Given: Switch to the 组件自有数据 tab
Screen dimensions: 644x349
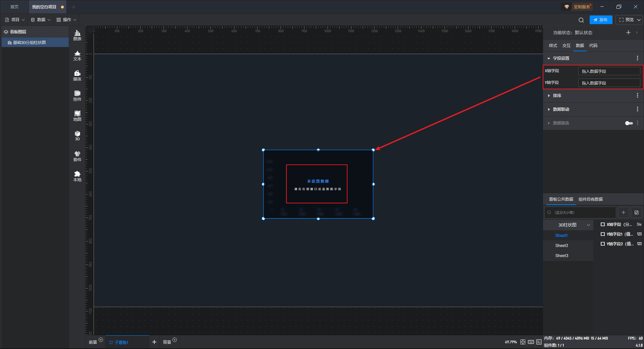Looking at the screenshot, I should (x=591, y=199).
